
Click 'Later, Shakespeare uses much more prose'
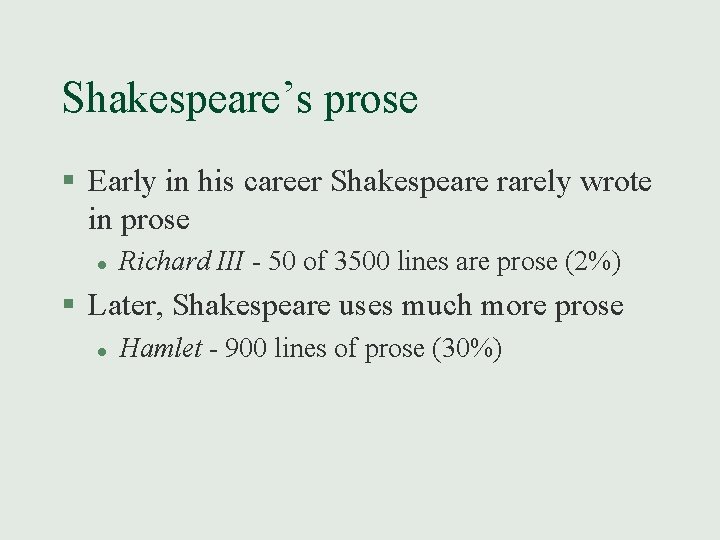(x=355, y=306)
